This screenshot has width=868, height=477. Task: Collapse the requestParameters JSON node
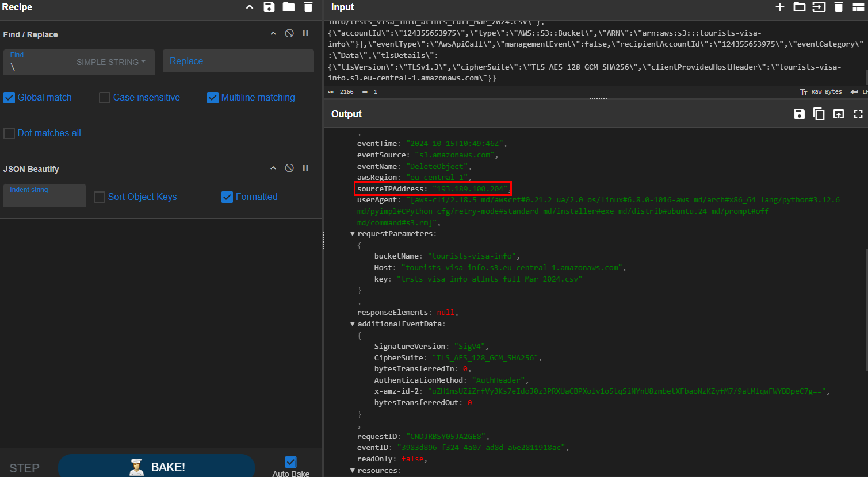click(353, 234)
